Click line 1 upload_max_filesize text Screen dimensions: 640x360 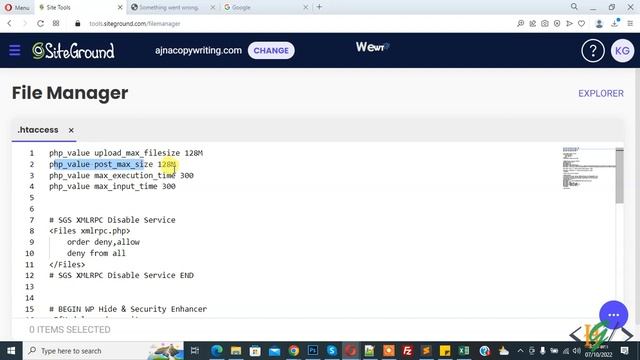pyautogui.click(x=126, y=153)
